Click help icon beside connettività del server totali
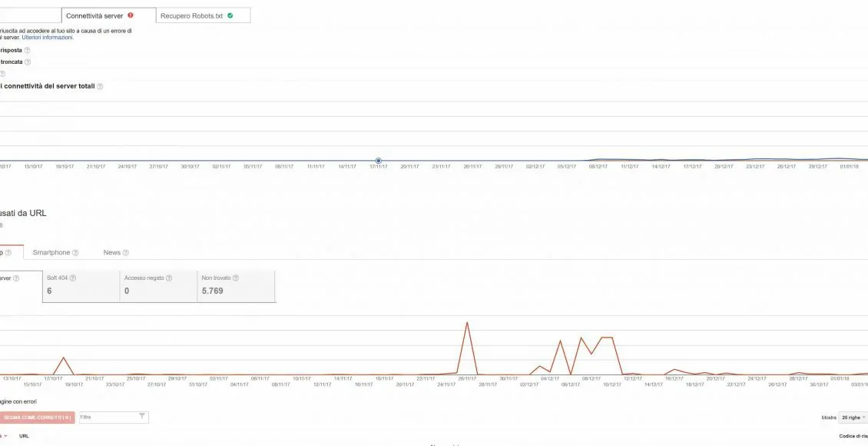The width and height of the screenshot is (868, 446). pos(100,87)
